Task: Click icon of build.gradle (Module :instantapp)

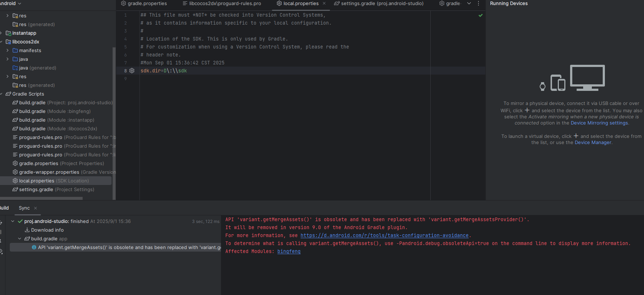Action: click(x=15, y=120)
